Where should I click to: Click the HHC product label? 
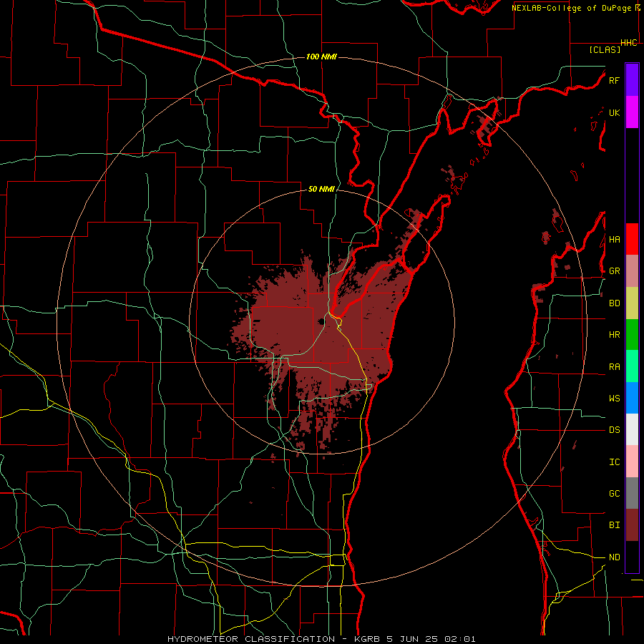point(629,43)
